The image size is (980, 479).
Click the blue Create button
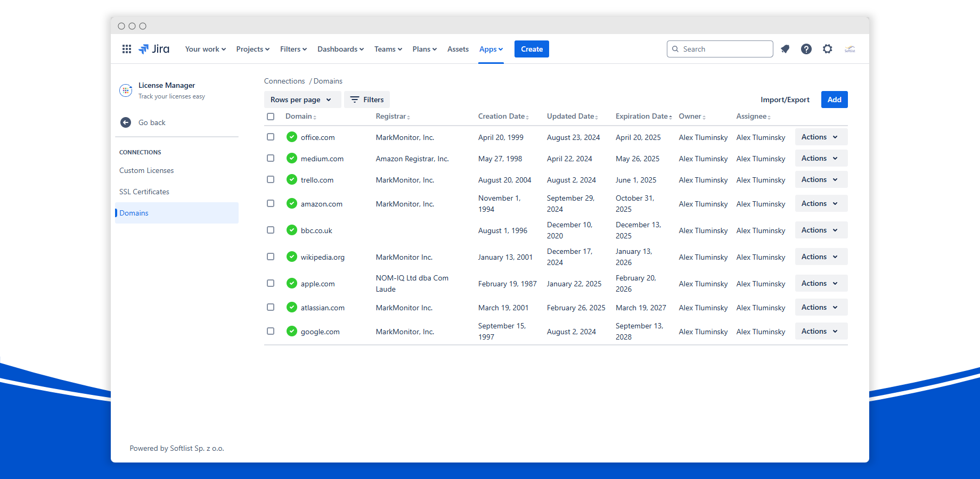pos(532,49)
